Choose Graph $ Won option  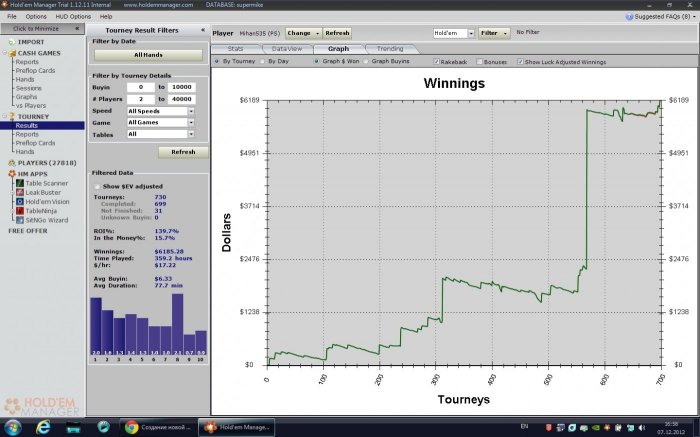tap(317, 61)
